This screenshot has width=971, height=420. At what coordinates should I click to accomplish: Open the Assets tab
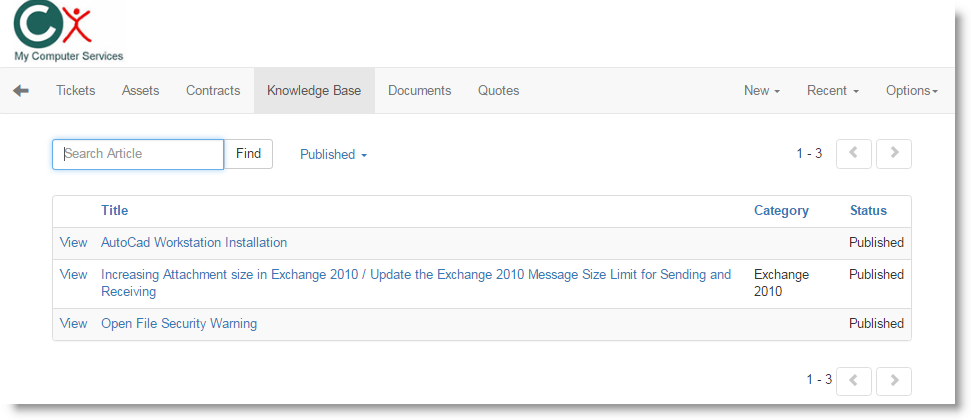tap(140, 91)
